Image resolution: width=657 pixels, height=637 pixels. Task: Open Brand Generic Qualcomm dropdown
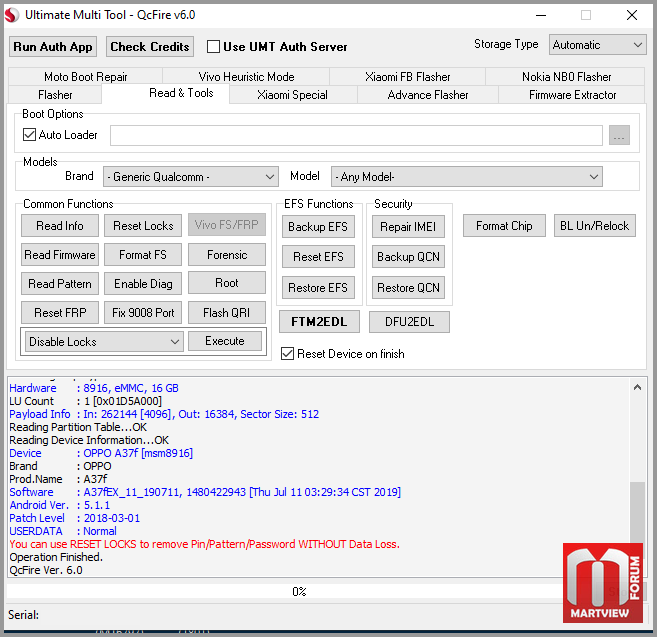pyautogui.click(x=191, y=177)
